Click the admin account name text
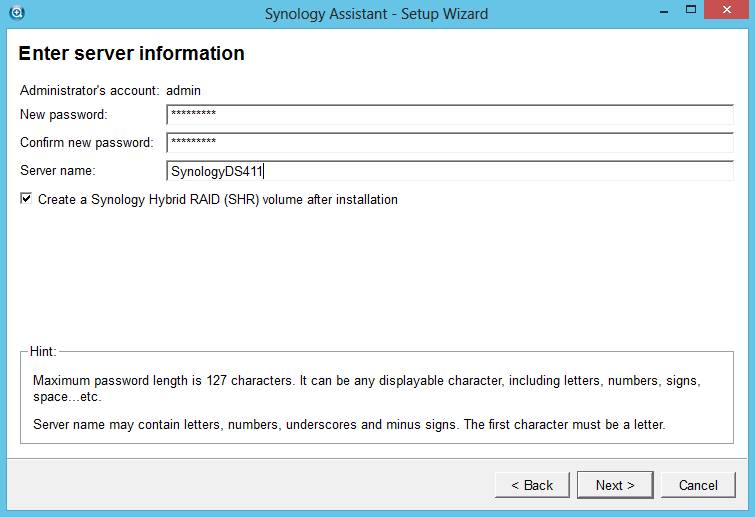 pyautogui.click(x=184, y=90)
